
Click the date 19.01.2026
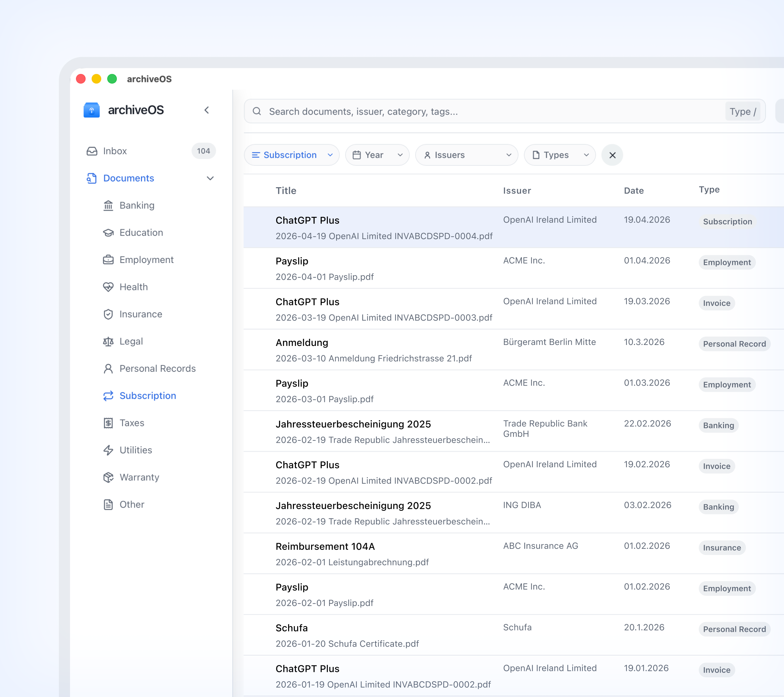[x=646, y=668]
